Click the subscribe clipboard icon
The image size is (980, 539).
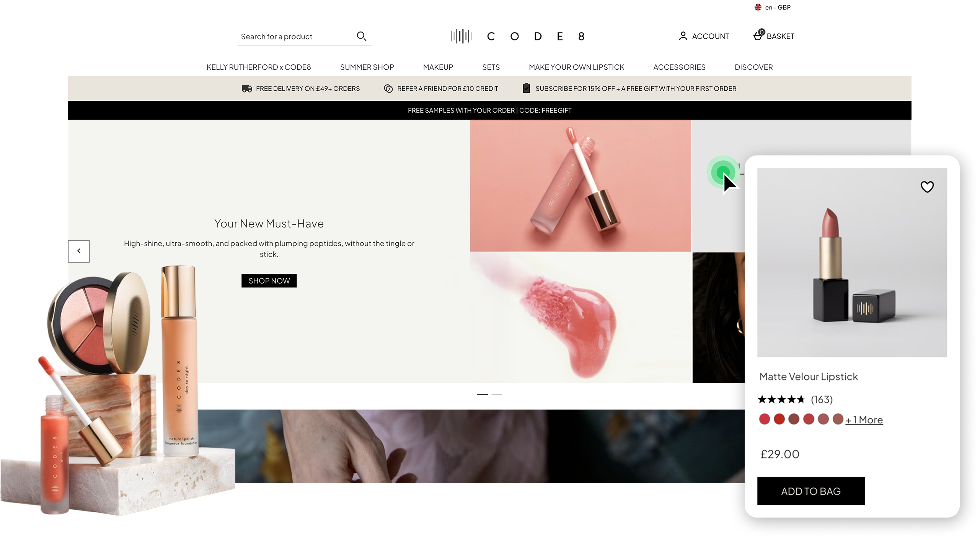pos(527,88)
